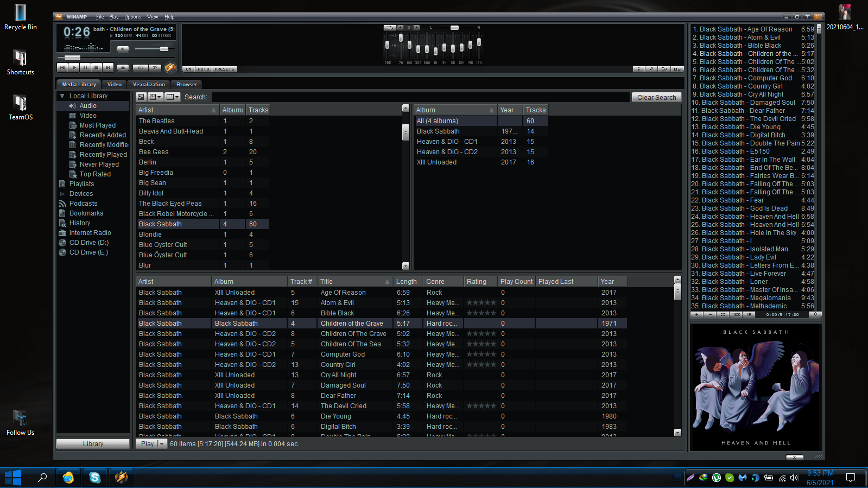Click the Play button in Winamp transport

coord(74,68)
